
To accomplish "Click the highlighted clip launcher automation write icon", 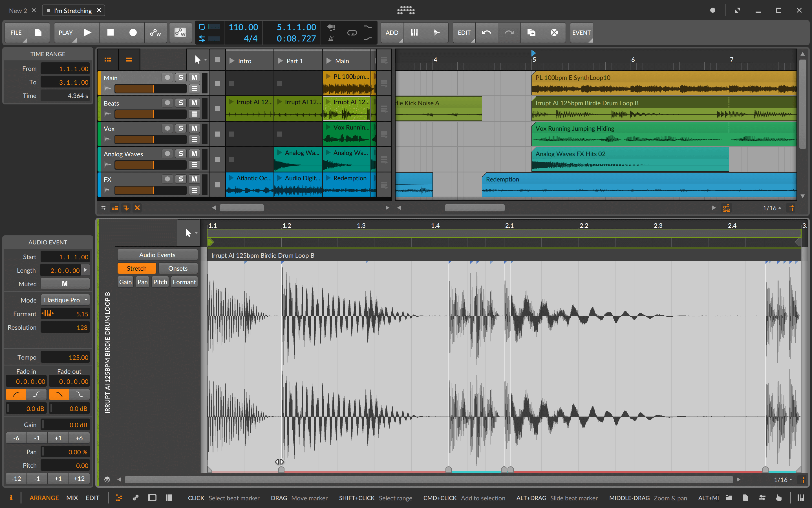I will pyautogui.click(x=180, y=32).
